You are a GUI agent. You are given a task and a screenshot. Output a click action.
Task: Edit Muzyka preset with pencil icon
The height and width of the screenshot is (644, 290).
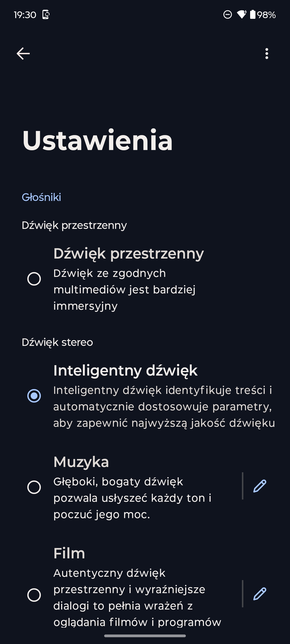click(260, 486)
